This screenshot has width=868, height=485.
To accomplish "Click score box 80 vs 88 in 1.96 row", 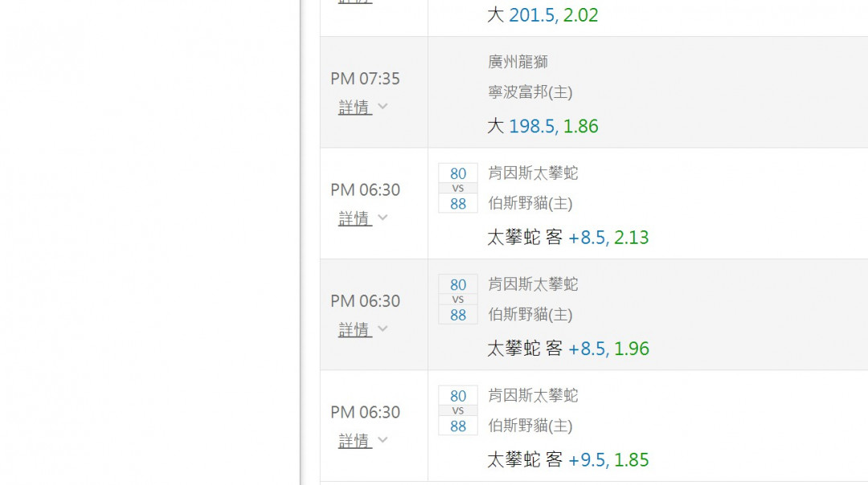I will point(458,300).
